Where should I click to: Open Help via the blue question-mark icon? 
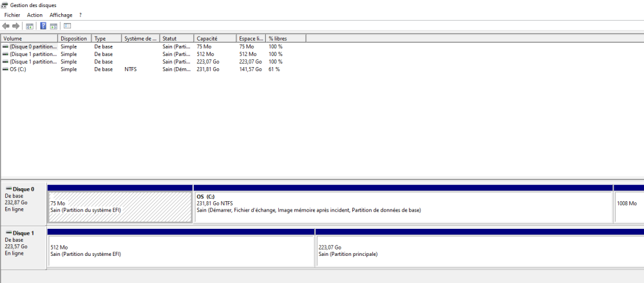coord(43,26)
